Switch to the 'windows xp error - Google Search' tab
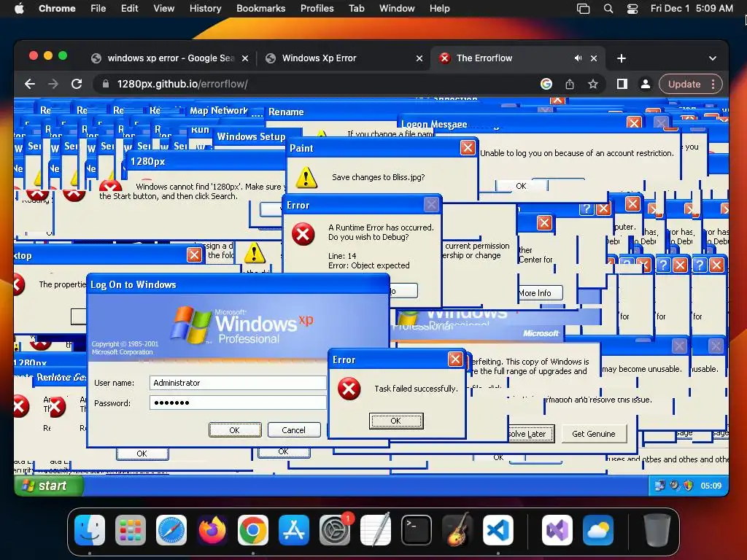Image resolution: width=747 pixels, height=560 pixels. [x=170, y=58]
